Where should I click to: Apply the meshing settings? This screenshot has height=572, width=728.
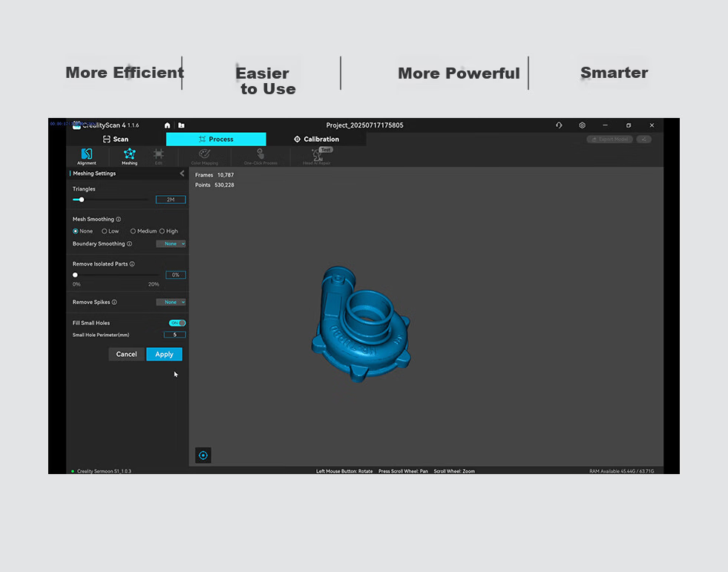coord(164,354)
